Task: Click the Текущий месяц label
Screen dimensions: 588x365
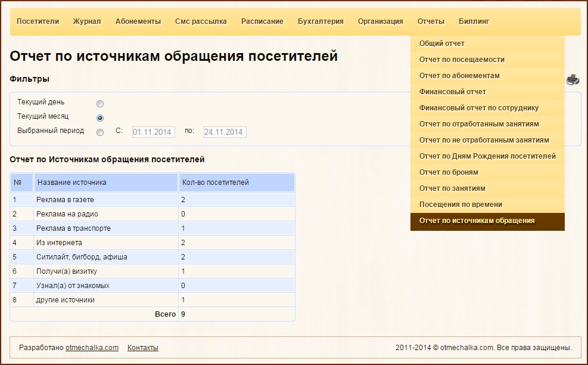Action: [43, 116]
